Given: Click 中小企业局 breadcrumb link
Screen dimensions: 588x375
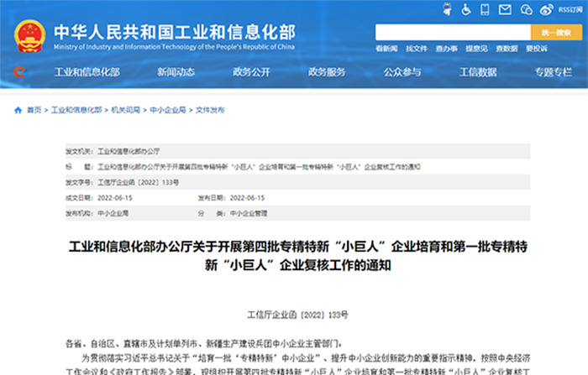Looking at the screenshot, I should 168,110.
